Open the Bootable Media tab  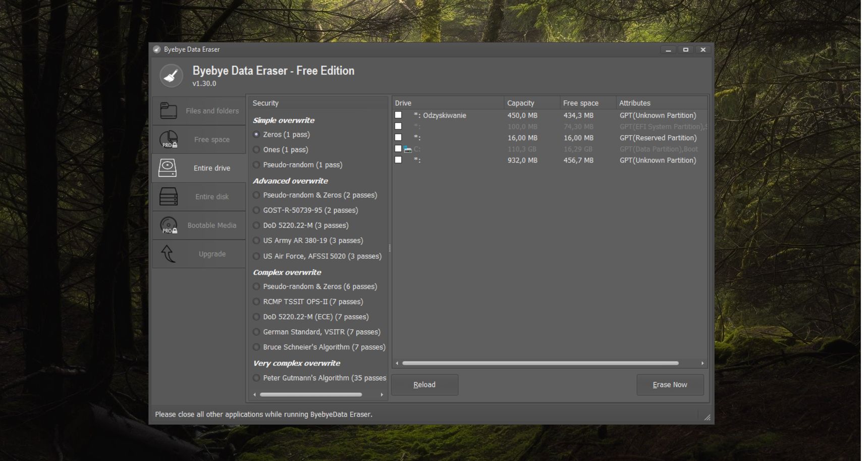click(199, 225)
